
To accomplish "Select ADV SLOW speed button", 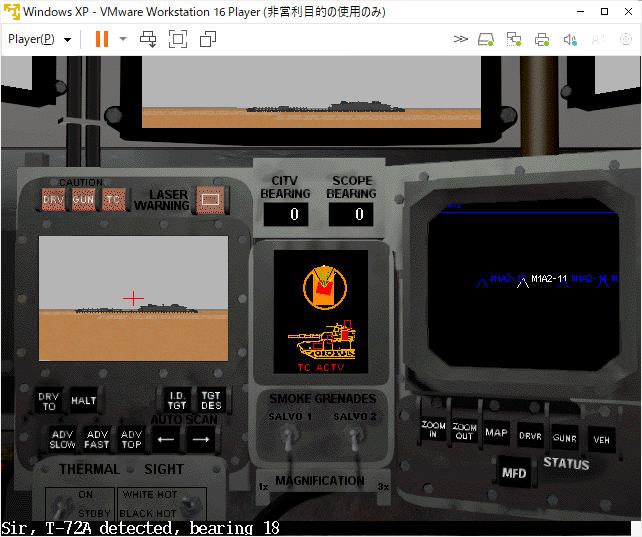I will (x=62, y=439).
